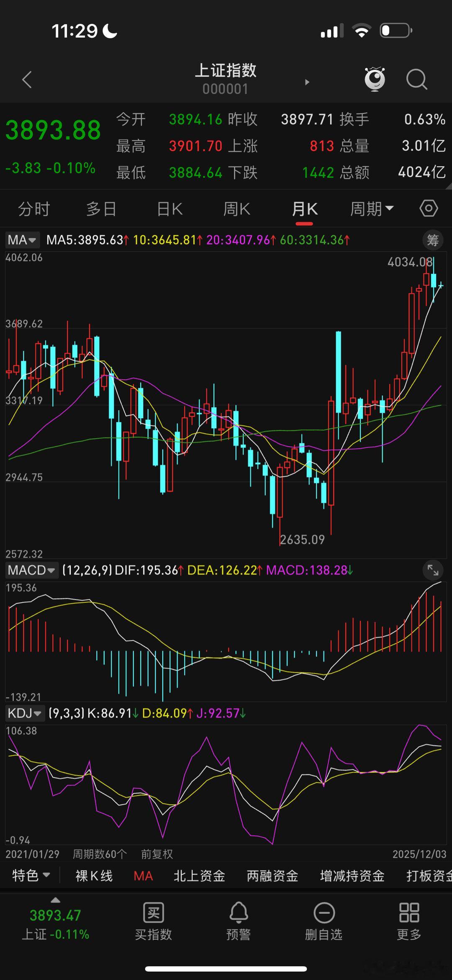The width and height of the screenshot is (452, 980).
Task: Switch to 日K daily candlestick tab
Action: pyautogui.click(x=169, y=208)
